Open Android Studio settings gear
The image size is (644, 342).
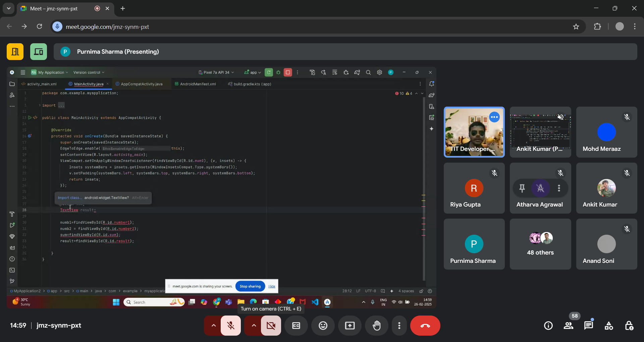tap(379, 72)
